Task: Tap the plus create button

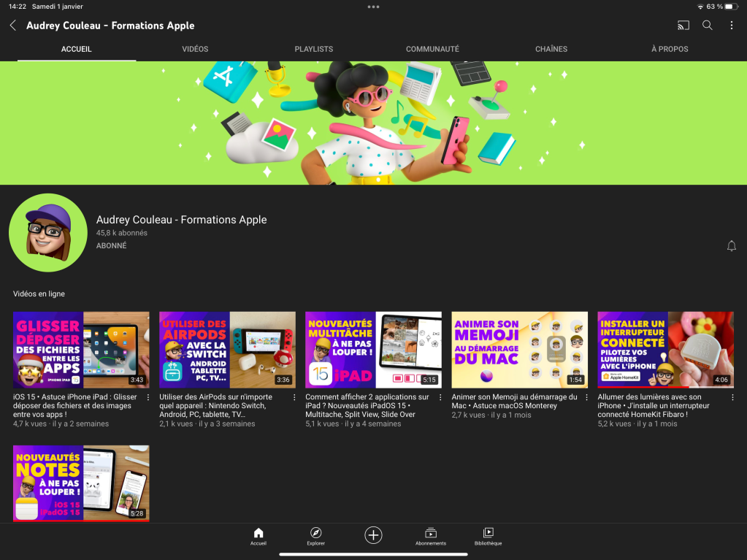Action: pyautogui.click(x=373, y=535)
